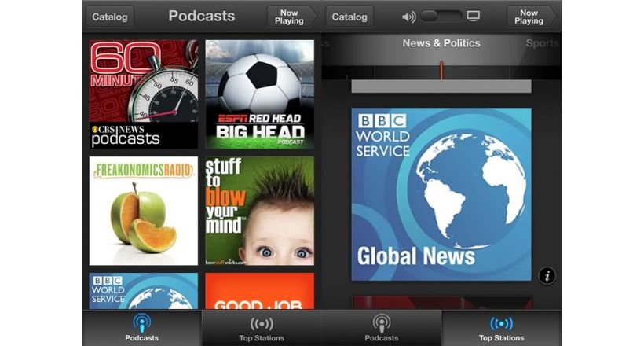
Task: Click the orange station tuner marker
Action: (x=441, y=70)
